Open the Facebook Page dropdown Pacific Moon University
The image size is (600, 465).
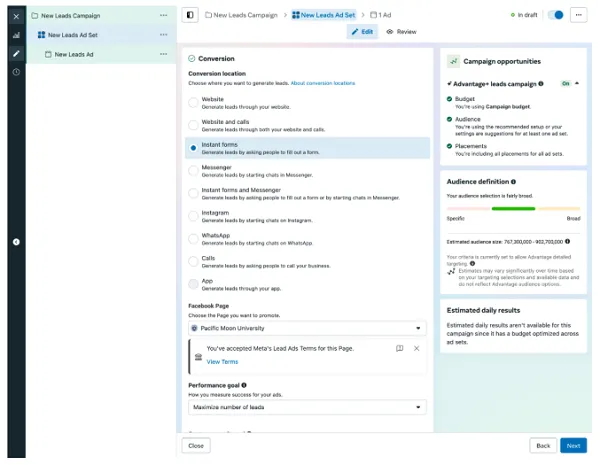(307, 327)
